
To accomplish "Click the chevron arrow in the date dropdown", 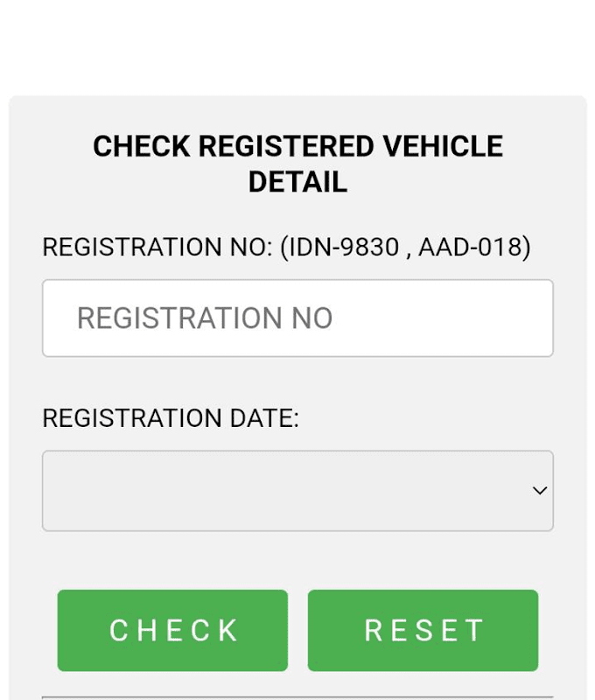I will tap(540, 491).
